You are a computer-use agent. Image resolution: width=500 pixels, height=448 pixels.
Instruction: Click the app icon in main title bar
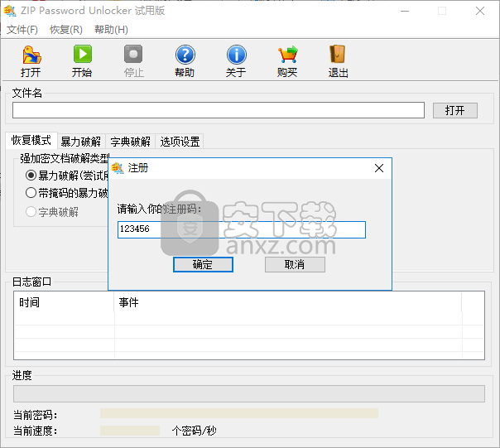10,11
